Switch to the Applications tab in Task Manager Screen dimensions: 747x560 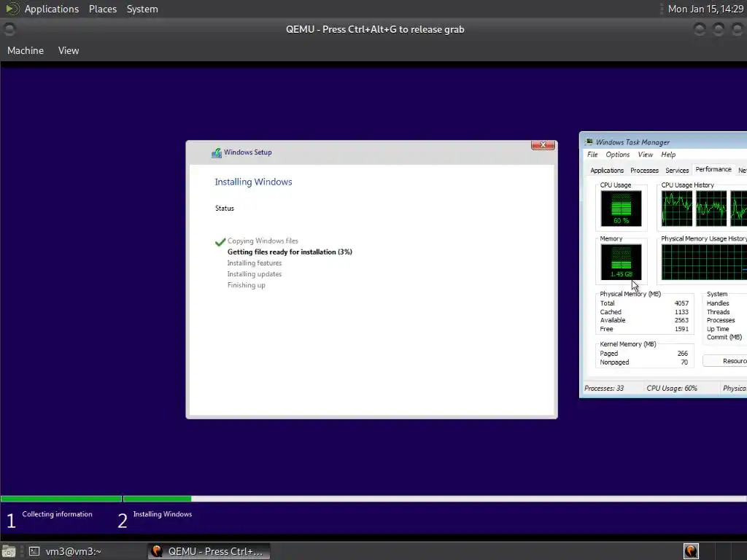point(606,171)
